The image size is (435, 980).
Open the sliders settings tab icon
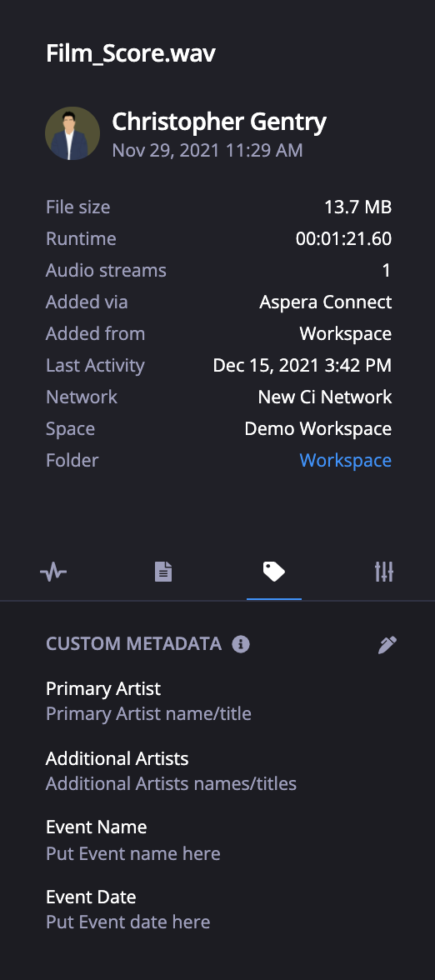pyautogui.click(x=383, y=572)
